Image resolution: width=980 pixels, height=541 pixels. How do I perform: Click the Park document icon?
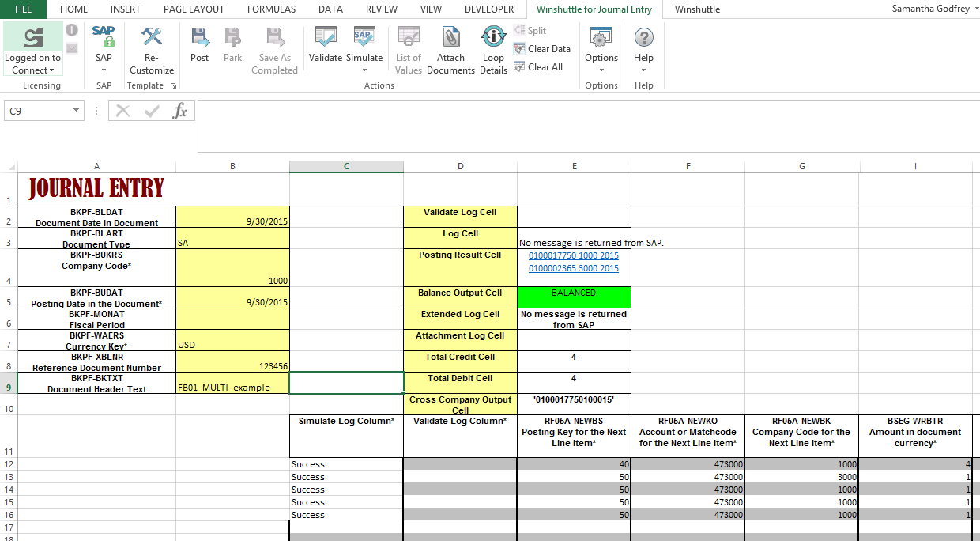[x=232, y=36]
